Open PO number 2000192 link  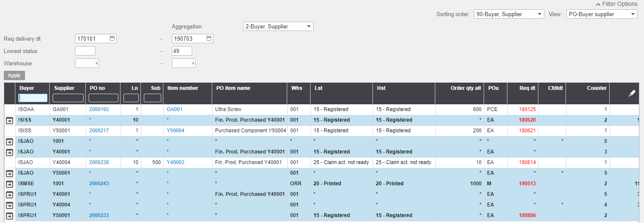tap(98, 109)
